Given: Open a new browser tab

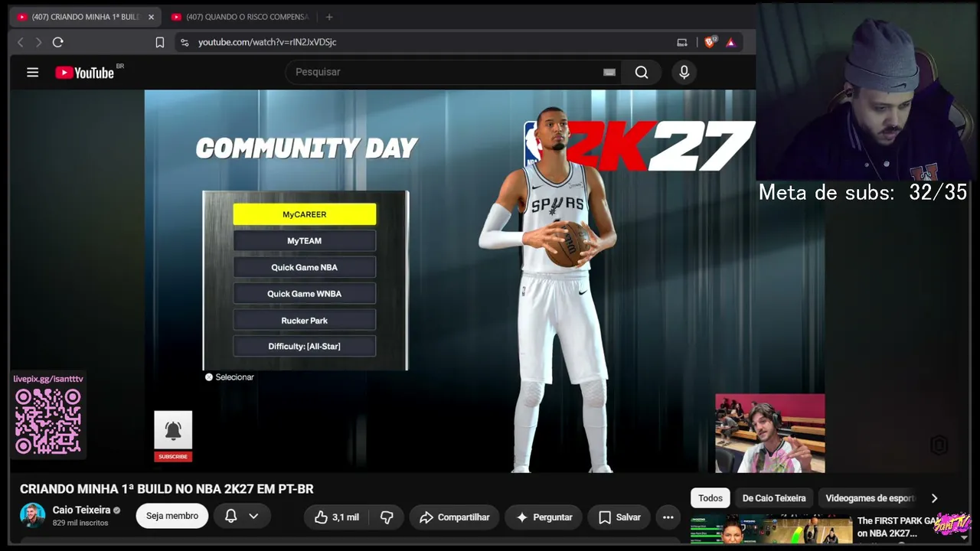Looking at the screenshot, I should 329,17.
